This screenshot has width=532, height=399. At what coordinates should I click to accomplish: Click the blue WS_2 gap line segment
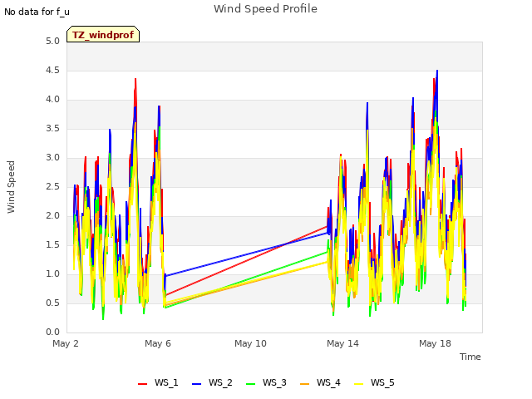coord(247,254)
